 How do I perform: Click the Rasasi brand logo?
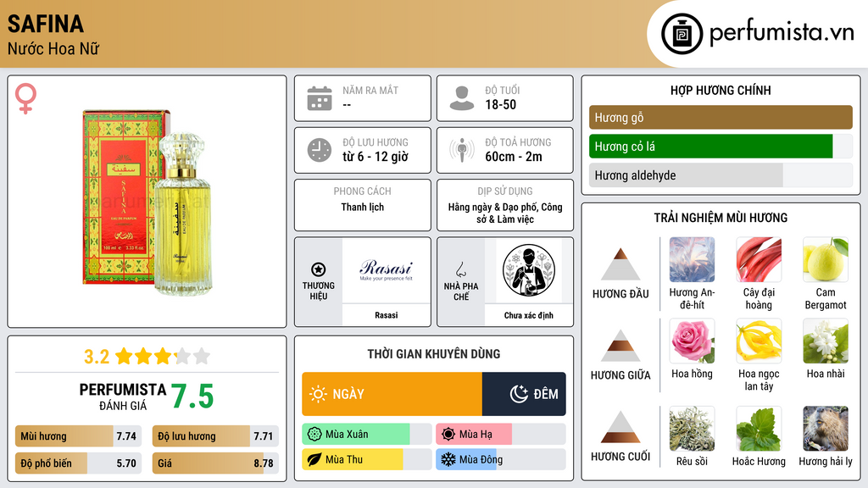tap(386, 270)
